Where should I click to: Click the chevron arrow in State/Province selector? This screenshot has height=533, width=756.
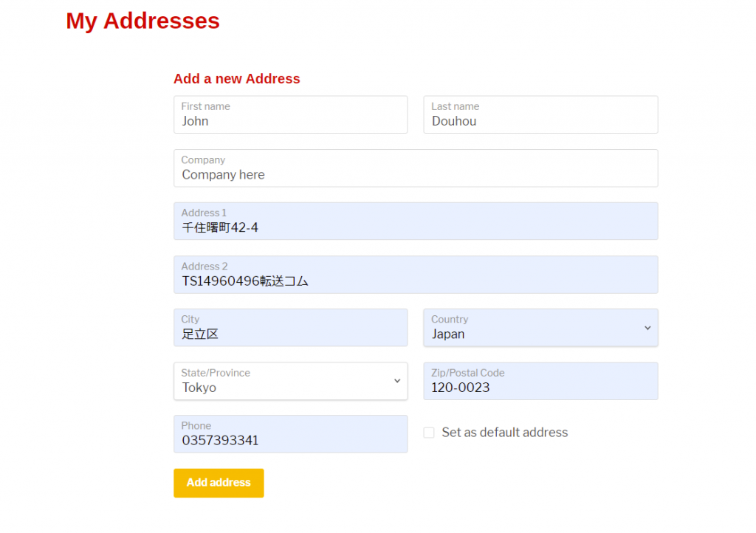[x=397, y=381]
